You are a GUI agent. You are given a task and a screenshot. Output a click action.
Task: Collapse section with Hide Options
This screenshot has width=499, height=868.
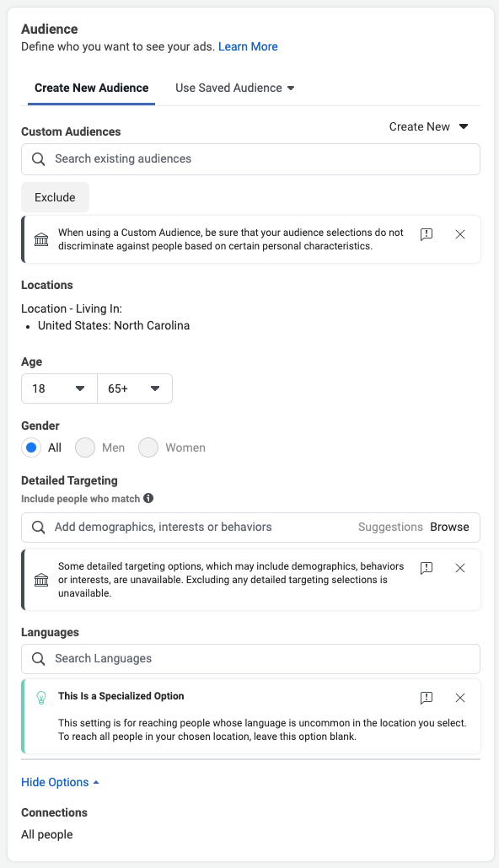tap(60, 782)
